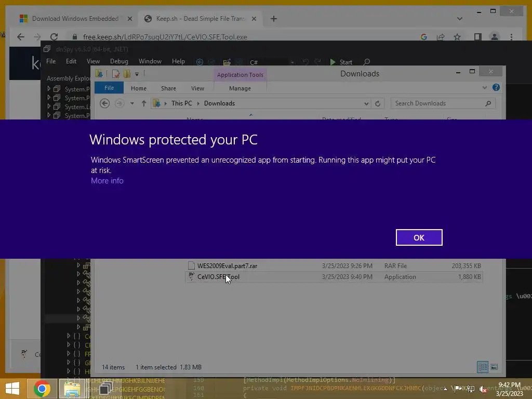Open Explorer View ribbon tab
Viewport: 532px width, 399px height.
[x=197, y=88]
